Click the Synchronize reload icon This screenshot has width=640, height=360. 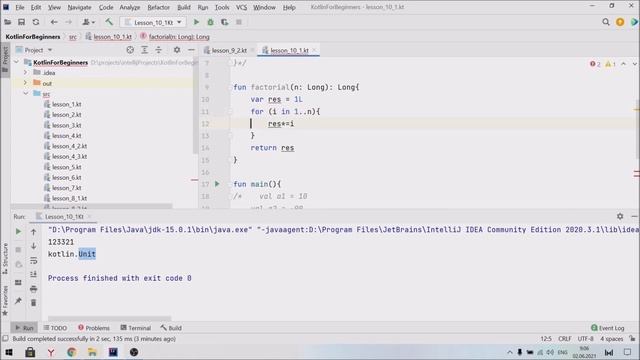pos(36,22)
